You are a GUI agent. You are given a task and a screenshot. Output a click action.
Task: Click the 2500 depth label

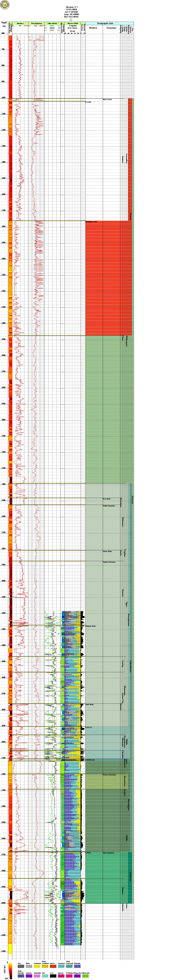tap(3, 339)
